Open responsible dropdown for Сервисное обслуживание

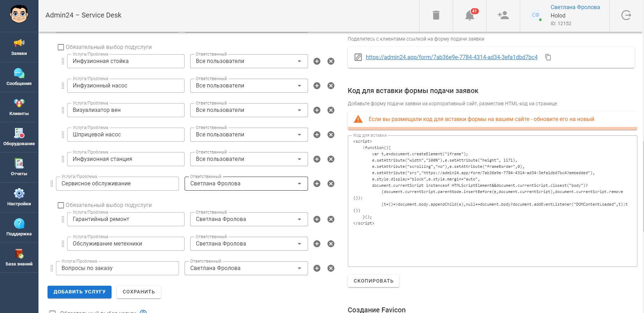point(246,184)
